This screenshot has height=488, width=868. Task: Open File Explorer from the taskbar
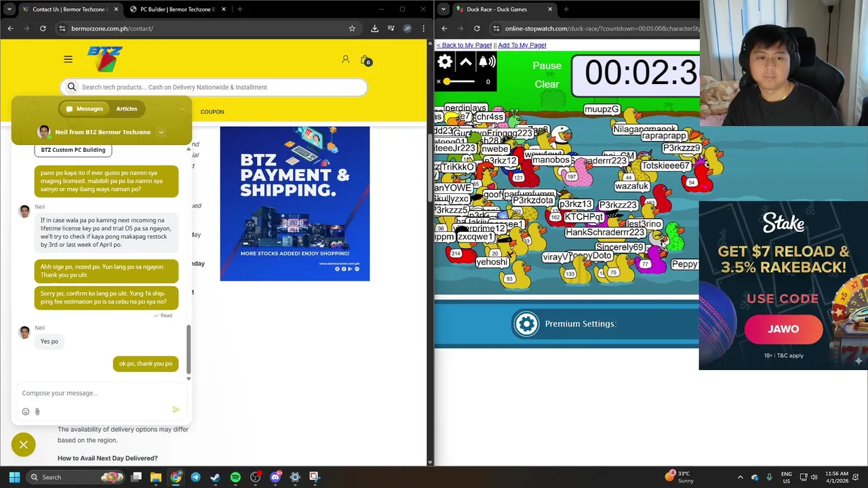156,477
